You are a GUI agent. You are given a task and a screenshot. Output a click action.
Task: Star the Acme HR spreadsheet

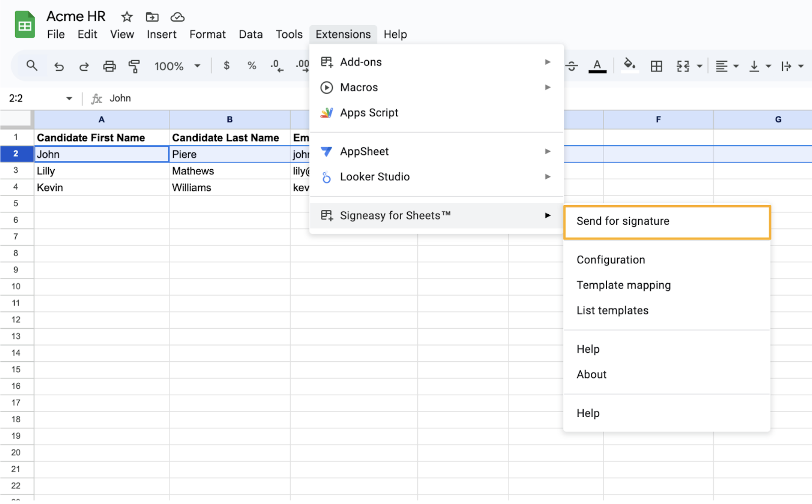point(127,17)
